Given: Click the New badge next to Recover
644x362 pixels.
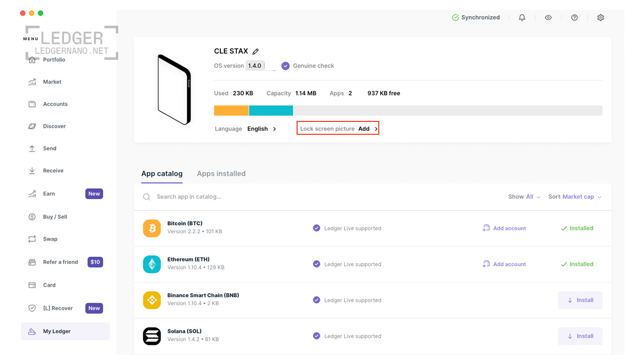Looking at the screenshot, I should (x=94, y=308).
